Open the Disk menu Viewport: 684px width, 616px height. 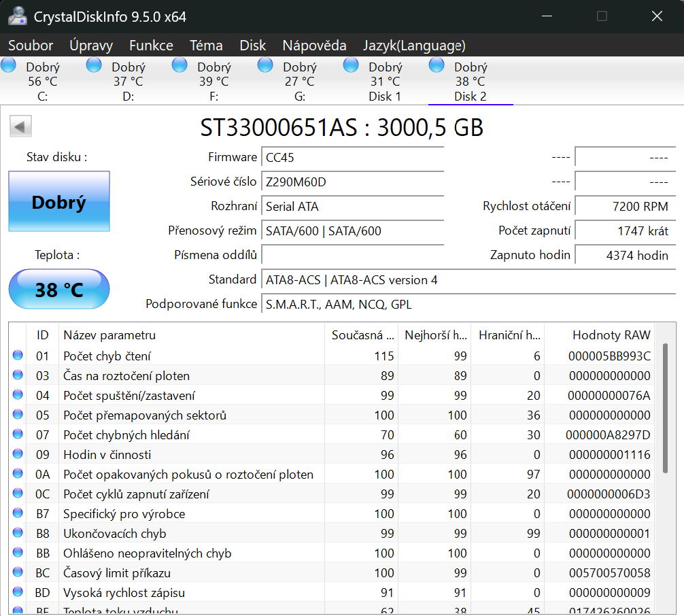(x=252, y=46)
